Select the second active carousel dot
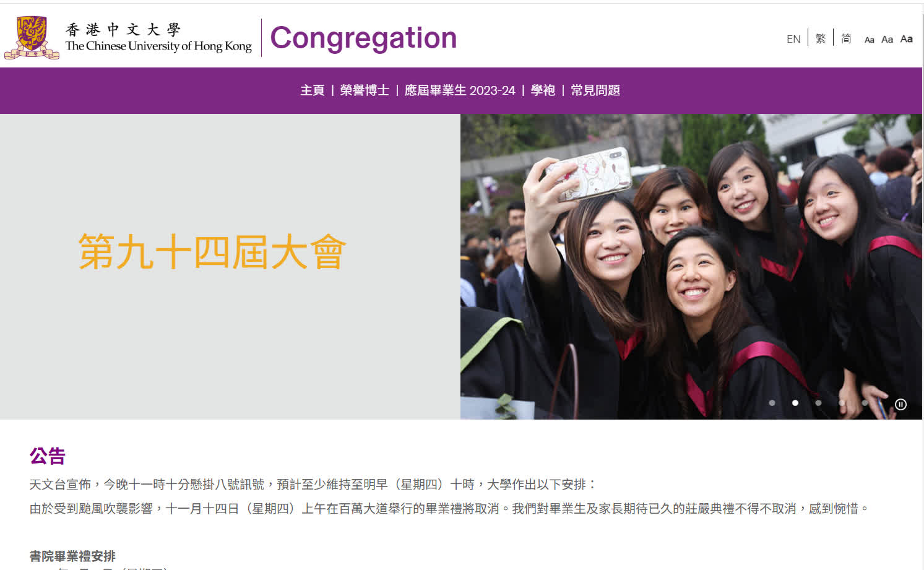The image size is (924, 570). point(795,403)
